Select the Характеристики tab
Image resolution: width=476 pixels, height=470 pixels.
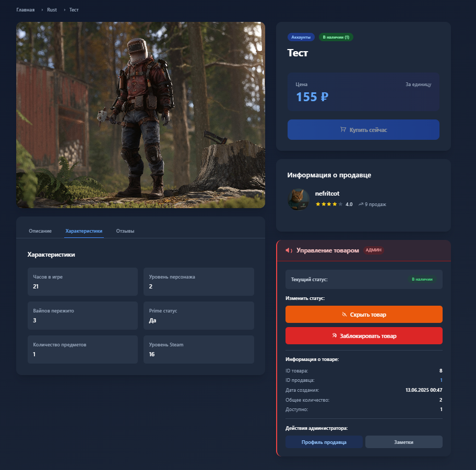tap(84, 231)
